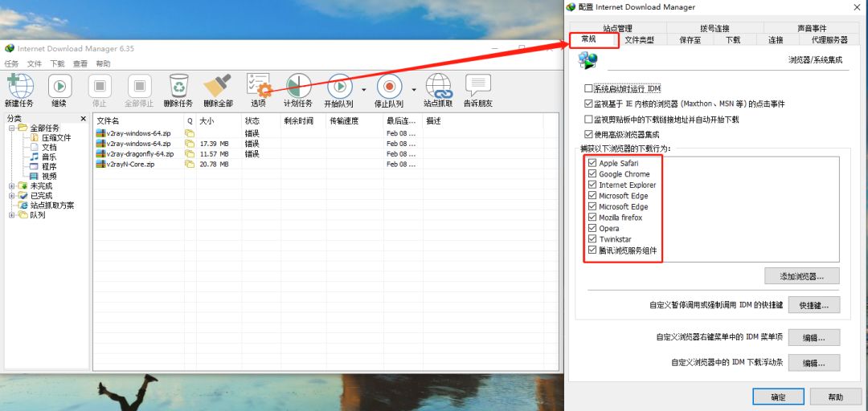Enable 系统启动时运行 IDM checkbox
Image resolution: width=868 pixels, height=411 pixels.
click(x=588, y=88)
